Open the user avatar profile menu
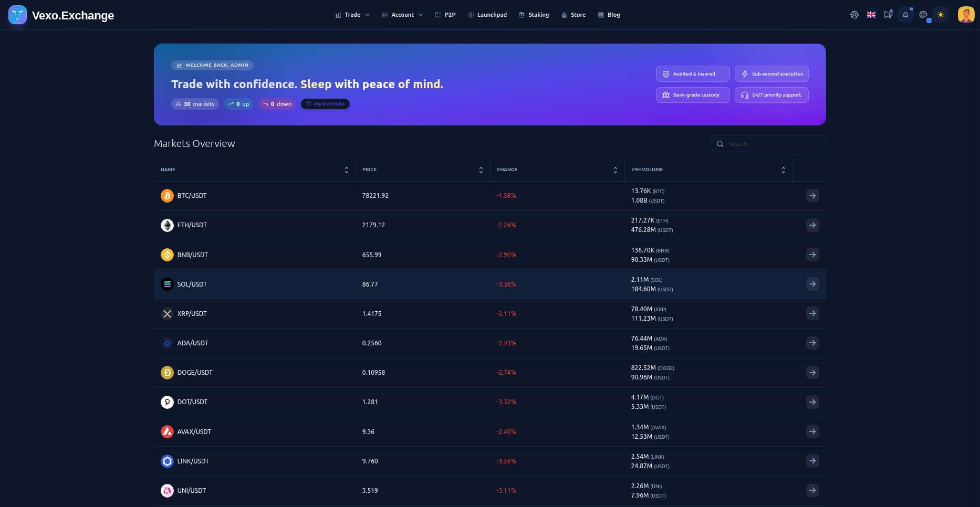This screenshot has width=980, height=507. coord(966,15)
